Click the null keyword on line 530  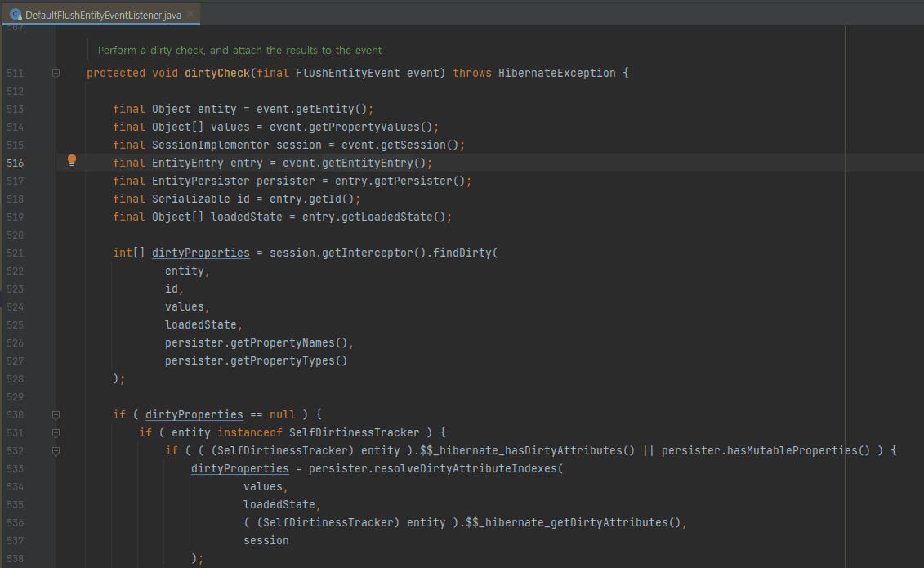click(283, 415)
